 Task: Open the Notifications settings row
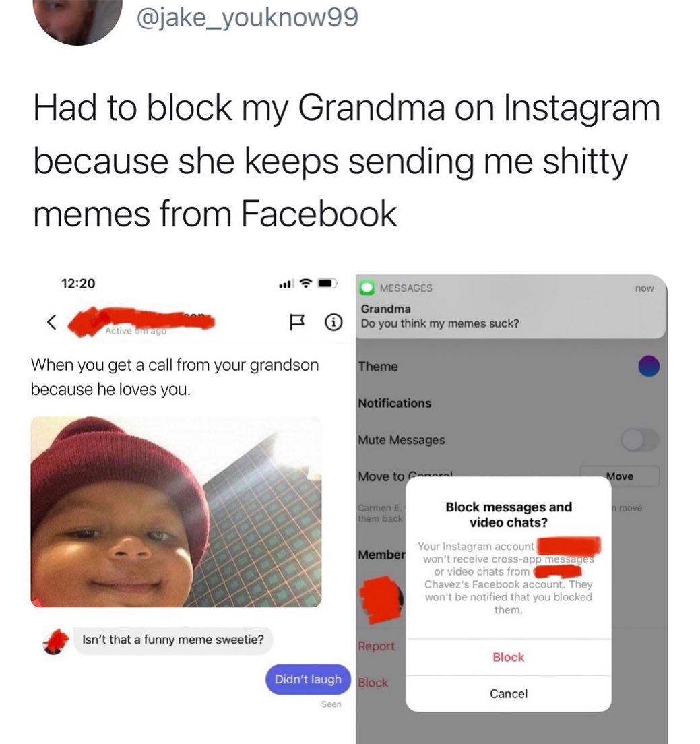click(511, 403)
